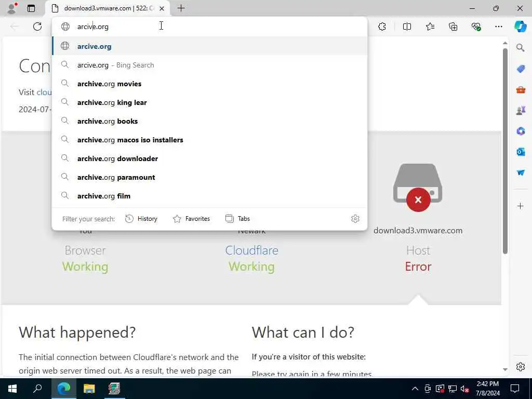Open the Collections icon
Screen dimensions: 532x399
coord(453,26)
